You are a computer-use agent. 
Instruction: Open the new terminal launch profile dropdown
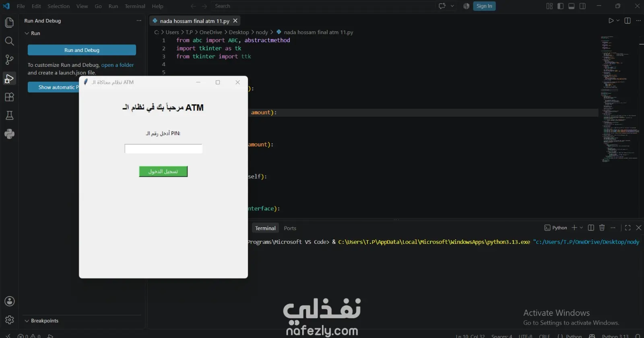tap(581, 228)
